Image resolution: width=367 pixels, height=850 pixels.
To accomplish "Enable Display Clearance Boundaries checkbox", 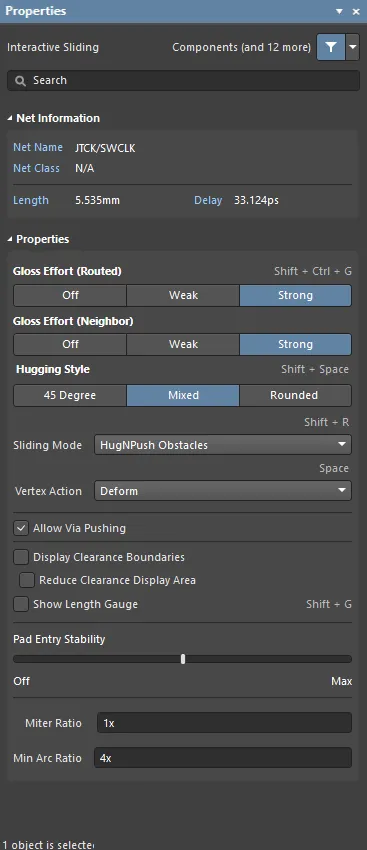I will tap(21, 557).
